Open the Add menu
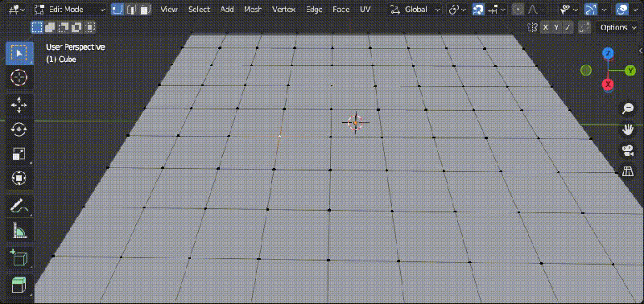 tap(227, 9)
